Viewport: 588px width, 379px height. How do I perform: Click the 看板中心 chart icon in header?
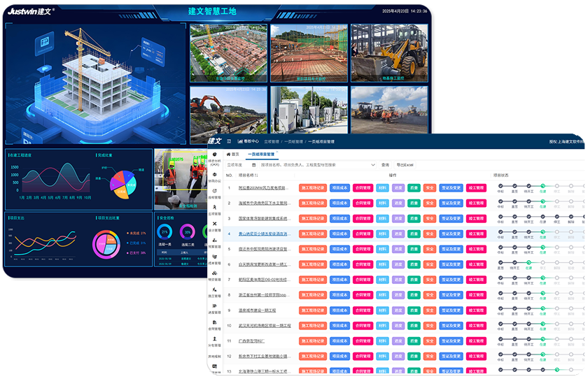coord(240,141)
